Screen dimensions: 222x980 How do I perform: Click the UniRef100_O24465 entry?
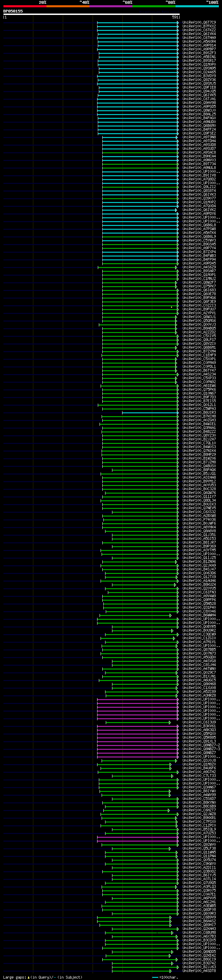[199, 72]
